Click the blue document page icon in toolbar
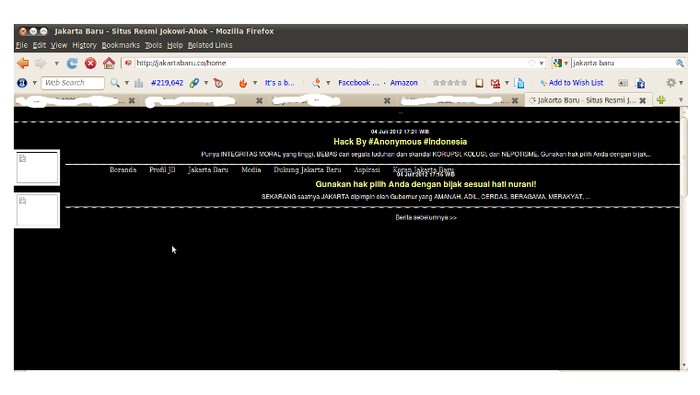 click(x=519, y=83)
